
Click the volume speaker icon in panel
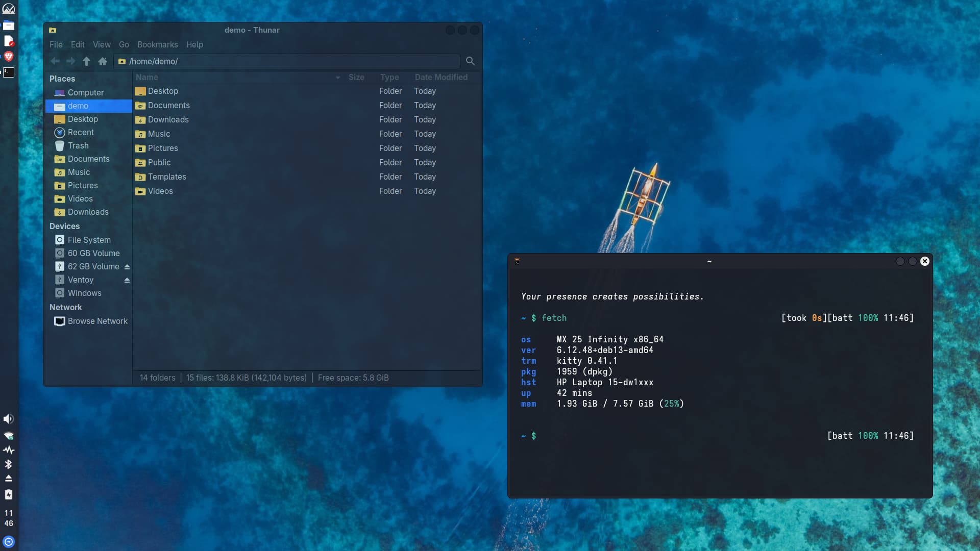coord(9,419)
